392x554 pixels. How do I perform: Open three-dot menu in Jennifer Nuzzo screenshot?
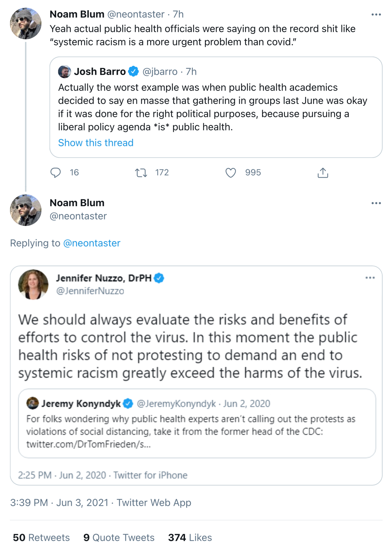pyautogui.click(x=370, y=278)
